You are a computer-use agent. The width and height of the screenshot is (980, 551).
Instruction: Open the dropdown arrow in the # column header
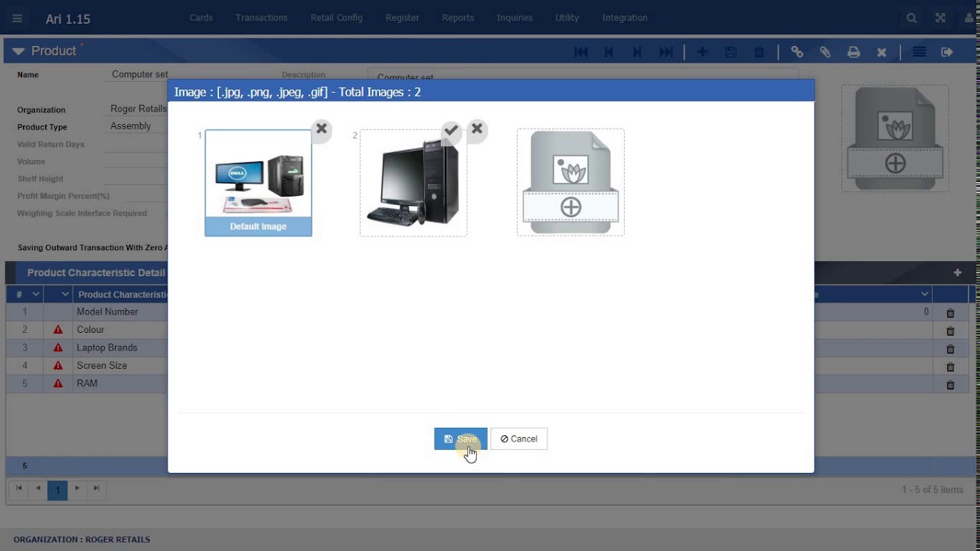pyautogui.click(x=36, y=295)
